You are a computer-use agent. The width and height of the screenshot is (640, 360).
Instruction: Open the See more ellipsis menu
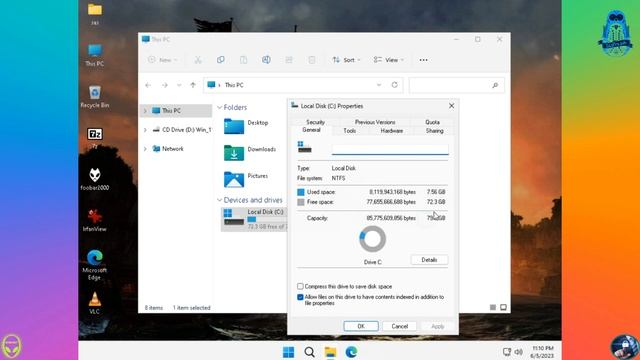[423, 60]
